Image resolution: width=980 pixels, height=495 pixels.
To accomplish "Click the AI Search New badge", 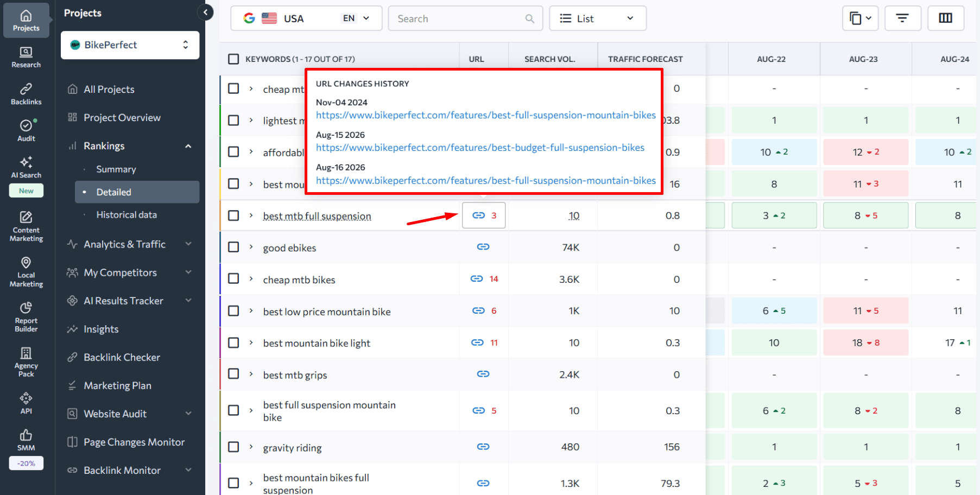I will tap(26, 191).
